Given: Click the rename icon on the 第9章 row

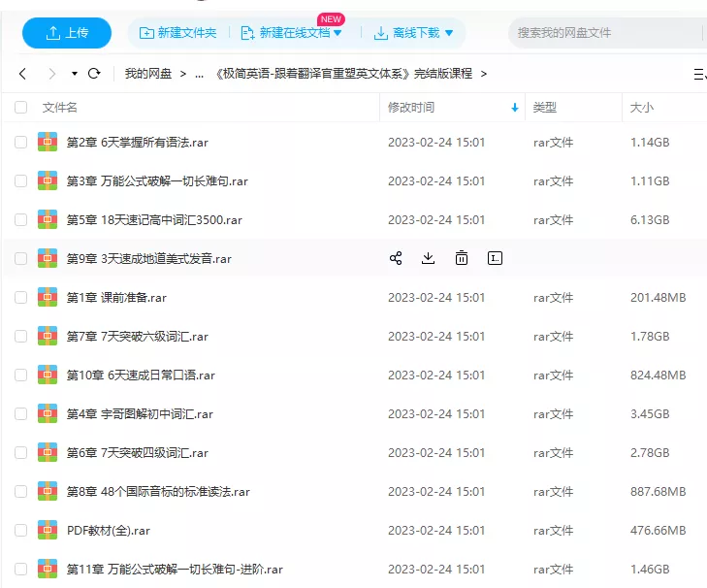Looking at the screenshot, I should coord(495,258).
